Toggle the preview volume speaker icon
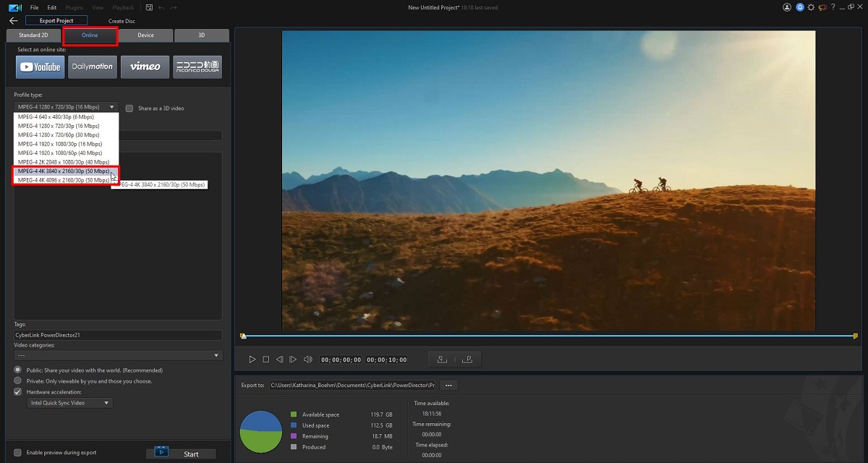This screenshot has height=463, width=868. (307, 360)
